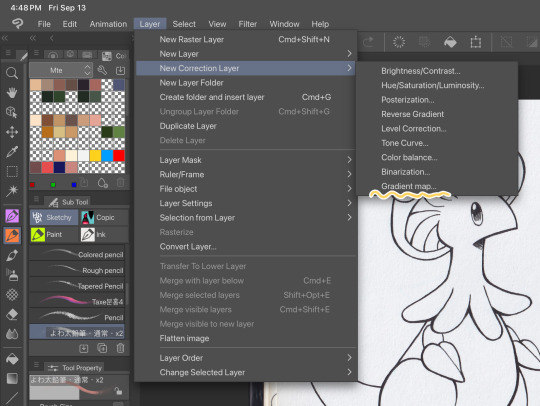Expand the Change Selected Layer submenu
Viewport: 540px width, 406px height.
[245, 372]
